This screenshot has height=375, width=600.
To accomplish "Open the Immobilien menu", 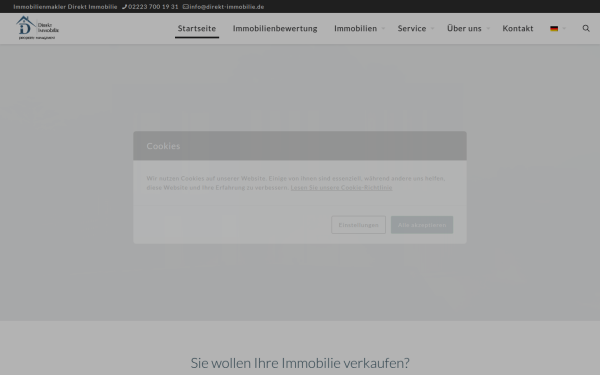I will pos(355,28).
